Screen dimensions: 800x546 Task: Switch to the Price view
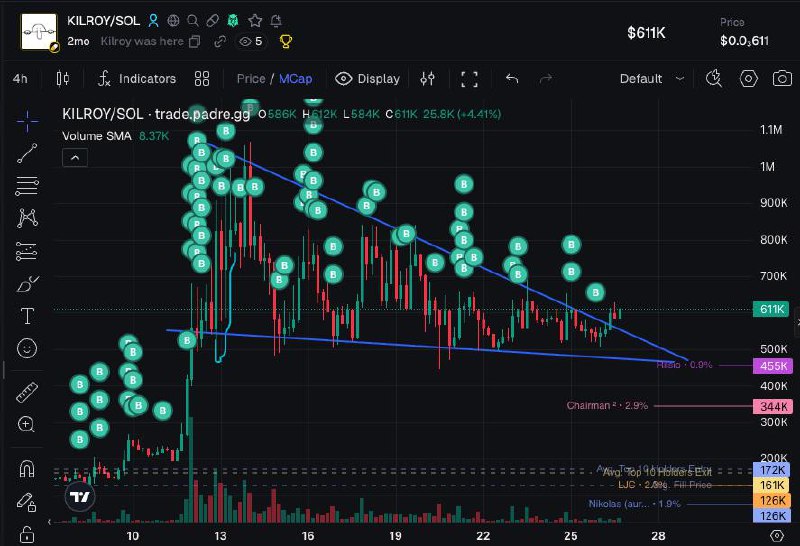[x=251, y=79]
